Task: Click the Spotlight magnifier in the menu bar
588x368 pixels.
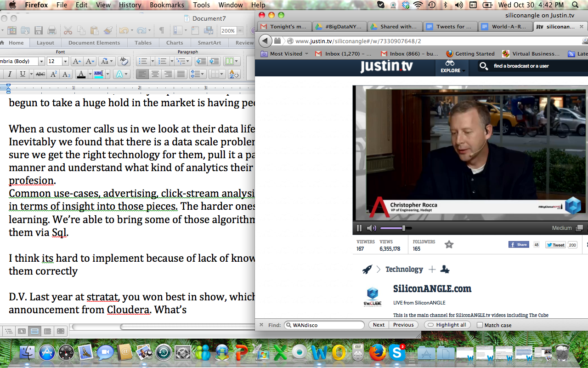Action: pos(576,5)
